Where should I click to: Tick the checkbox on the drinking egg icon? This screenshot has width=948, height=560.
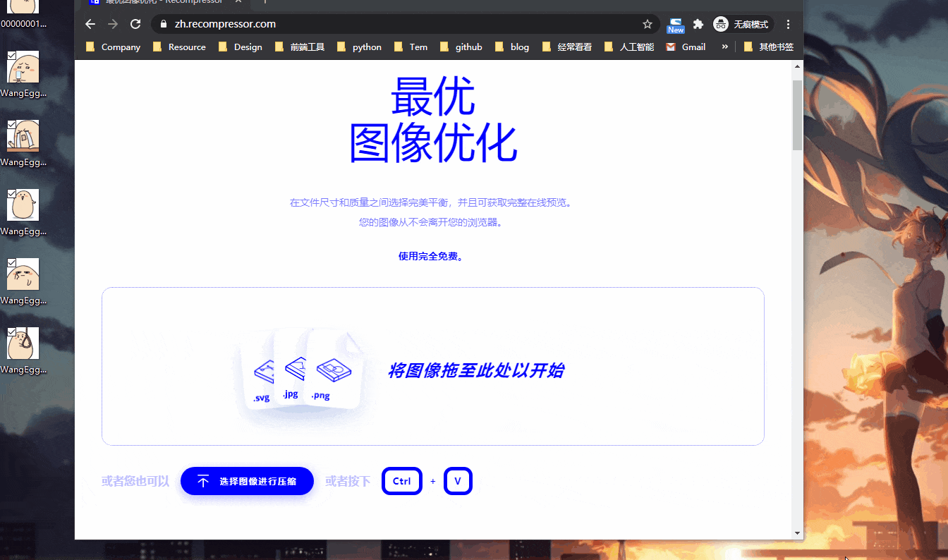click(x=12, y=55)
